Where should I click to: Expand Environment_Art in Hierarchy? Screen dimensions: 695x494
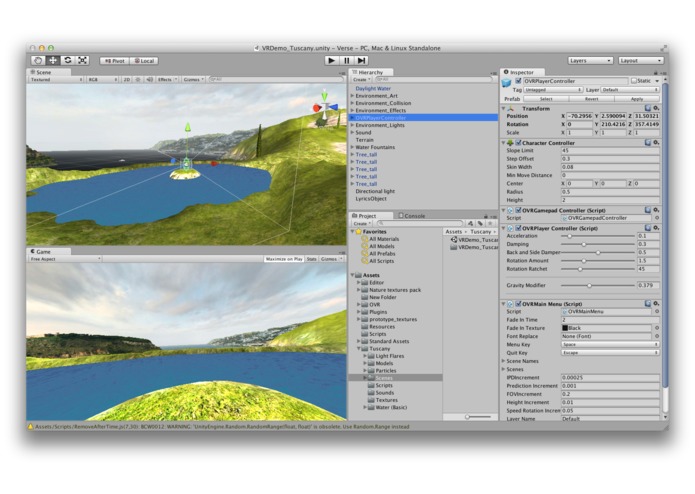pyautogui.click(x=352, y=96)
